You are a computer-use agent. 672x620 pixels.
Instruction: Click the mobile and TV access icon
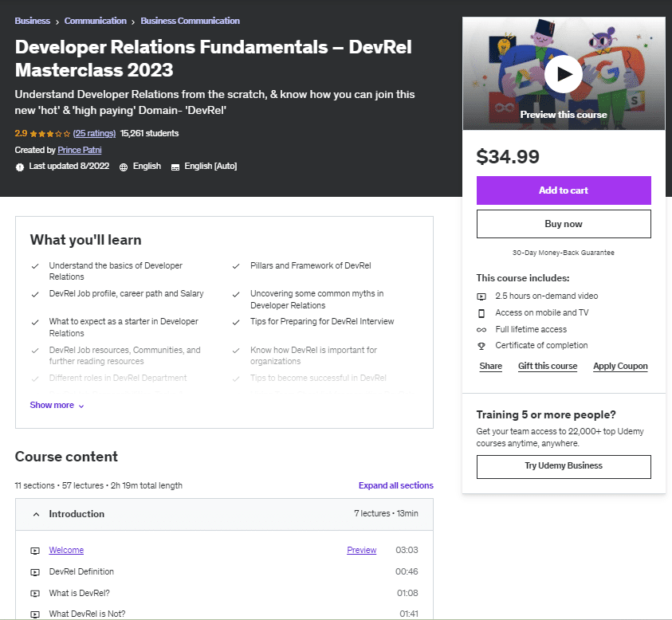pyautogui.click(x=481, y=313)
